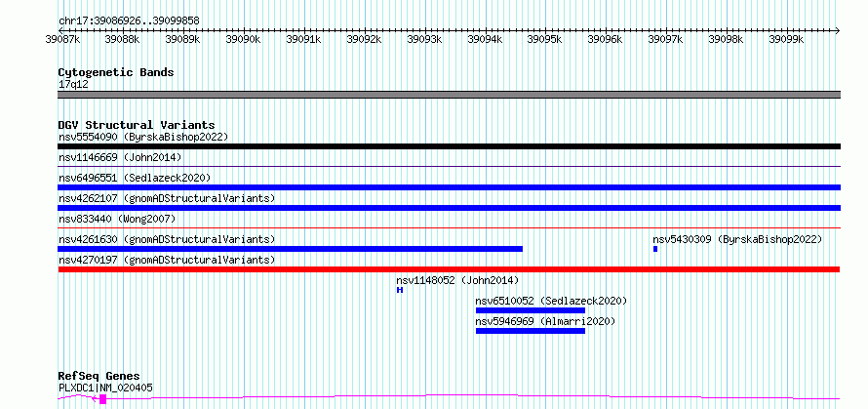Click the 39094k ruler tick label

(485, 39)
